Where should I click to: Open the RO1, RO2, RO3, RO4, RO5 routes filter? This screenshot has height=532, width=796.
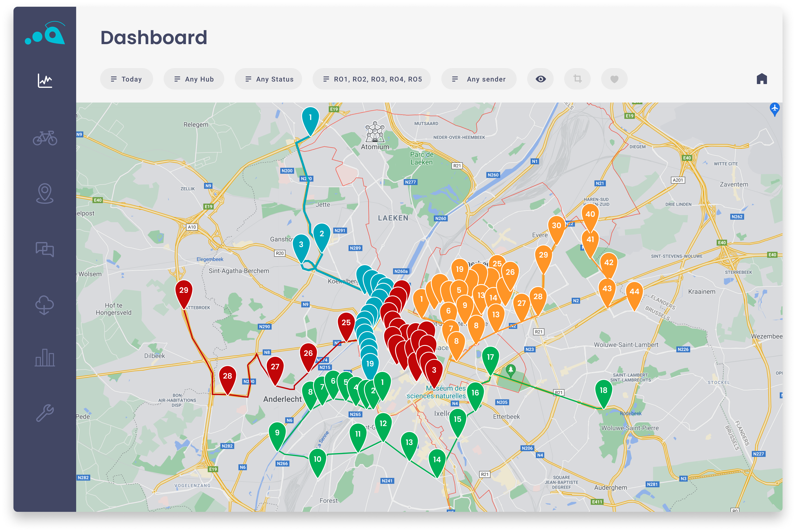coord(372,79)
